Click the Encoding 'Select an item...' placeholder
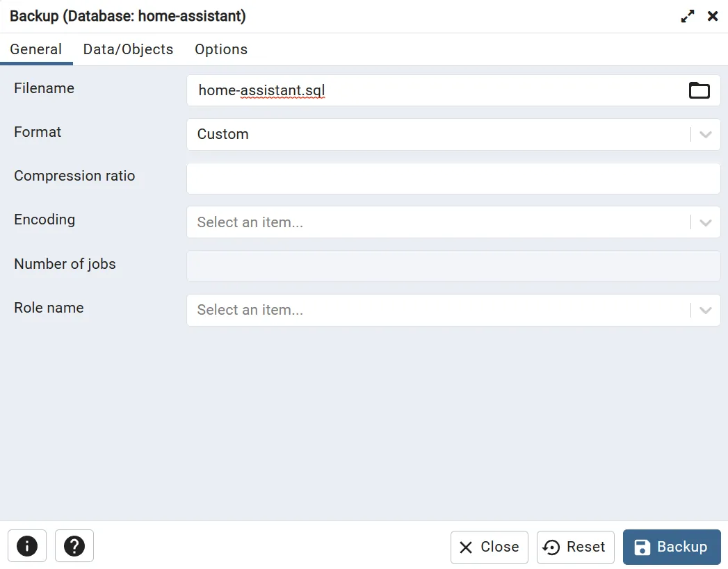 (x=250, y=222)
